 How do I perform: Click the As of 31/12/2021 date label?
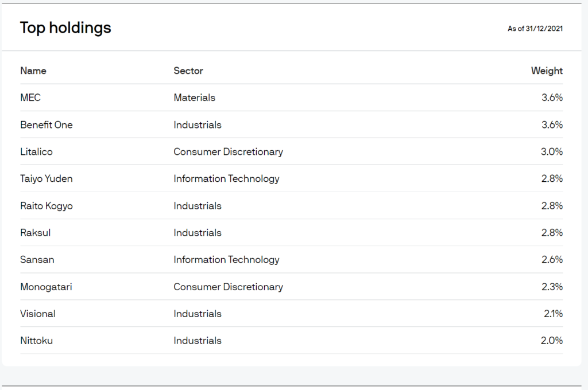(535, 29)
